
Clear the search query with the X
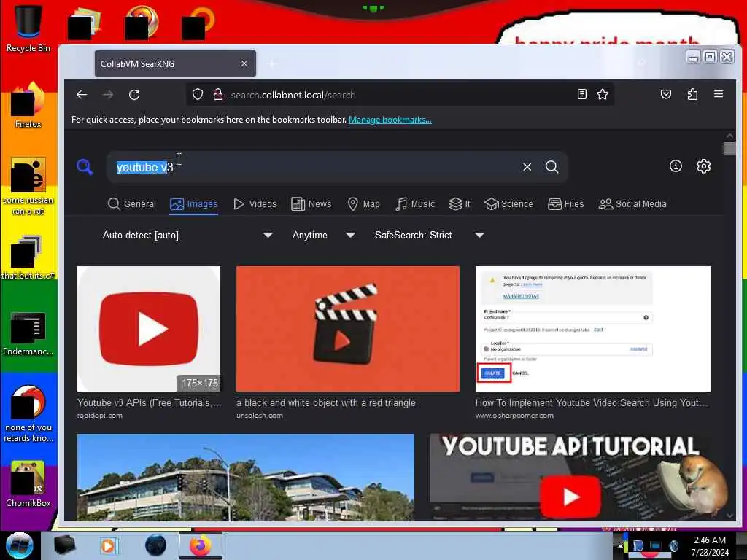point(527,167)
